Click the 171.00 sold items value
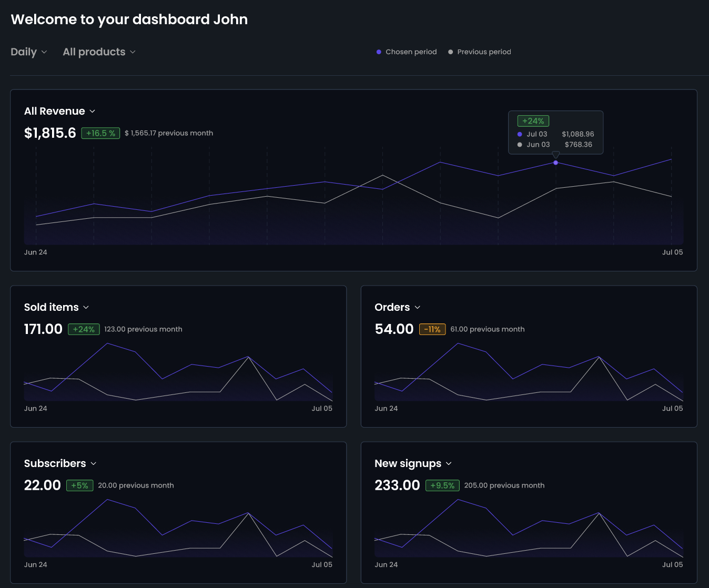The height and width of the screenshot is (588, 709). [x=43, y=329]
